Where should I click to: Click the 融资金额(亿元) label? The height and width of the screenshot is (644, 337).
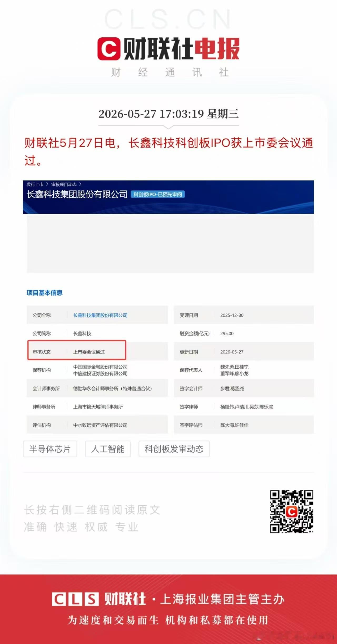pos(195,333)
